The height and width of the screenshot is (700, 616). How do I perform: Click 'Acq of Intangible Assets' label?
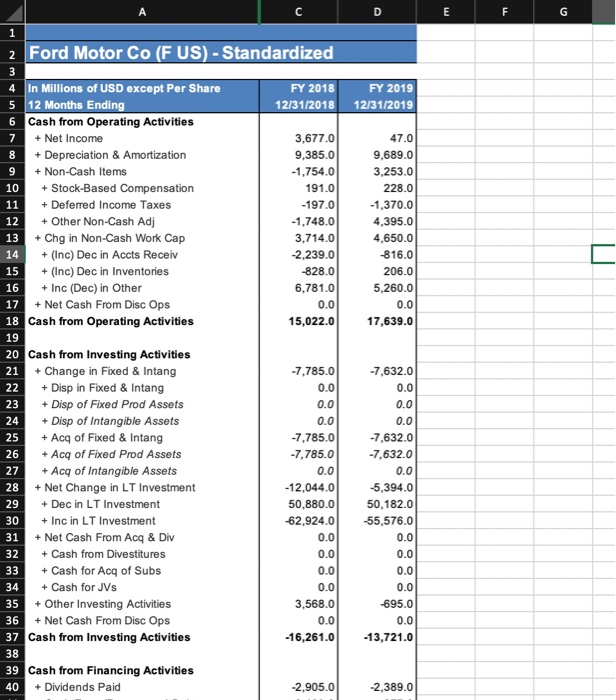[109, 471]
